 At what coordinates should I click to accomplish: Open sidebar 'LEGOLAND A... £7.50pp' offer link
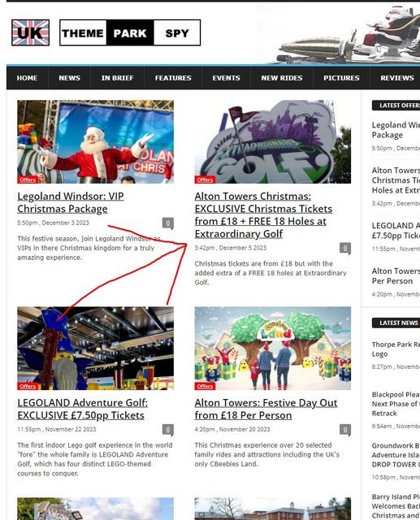(x=396, y=231)
